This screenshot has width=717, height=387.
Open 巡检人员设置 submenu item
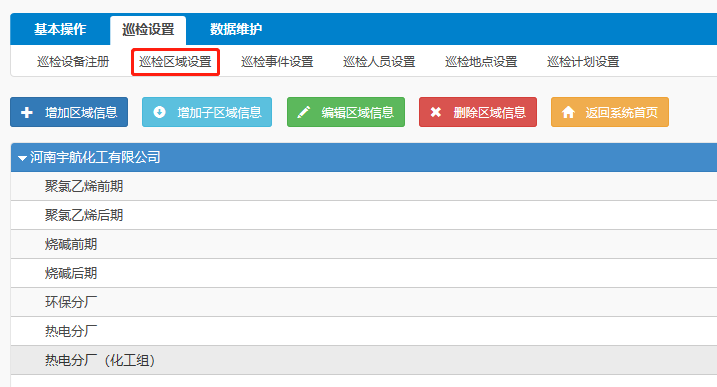point(379,62)
